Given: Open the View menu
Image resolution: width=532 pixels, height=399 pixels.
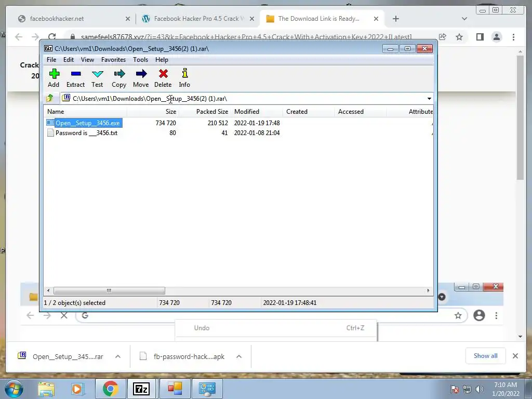Looking at the screenshot, I should click(x=87, y=60).
